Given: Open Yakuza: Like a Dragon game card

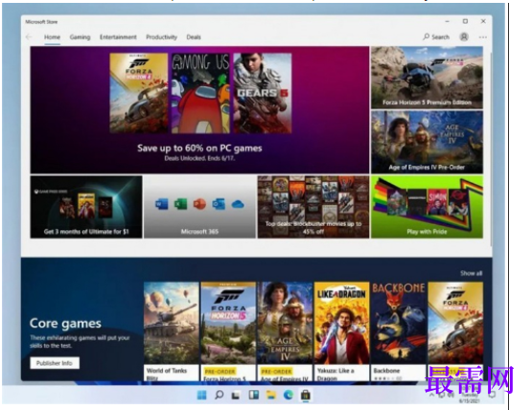Looking at the screenshot, I should [341, 331].
